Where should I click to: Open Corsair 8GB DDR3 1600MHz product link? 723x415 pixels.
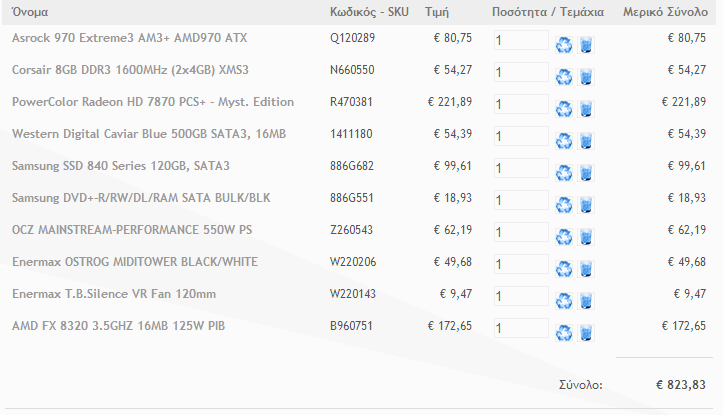click(x=130, y=70)
